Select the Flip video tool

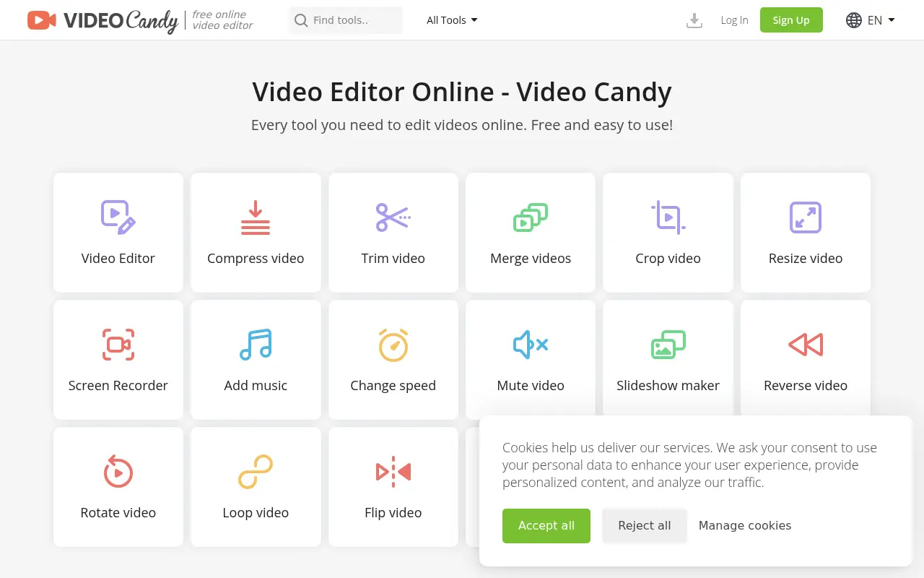[x=393, y=487]
